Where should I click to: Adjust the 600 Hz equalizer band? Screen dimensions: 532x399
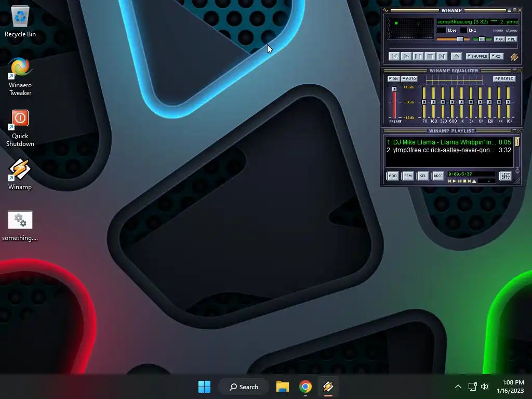click(453, 102)
